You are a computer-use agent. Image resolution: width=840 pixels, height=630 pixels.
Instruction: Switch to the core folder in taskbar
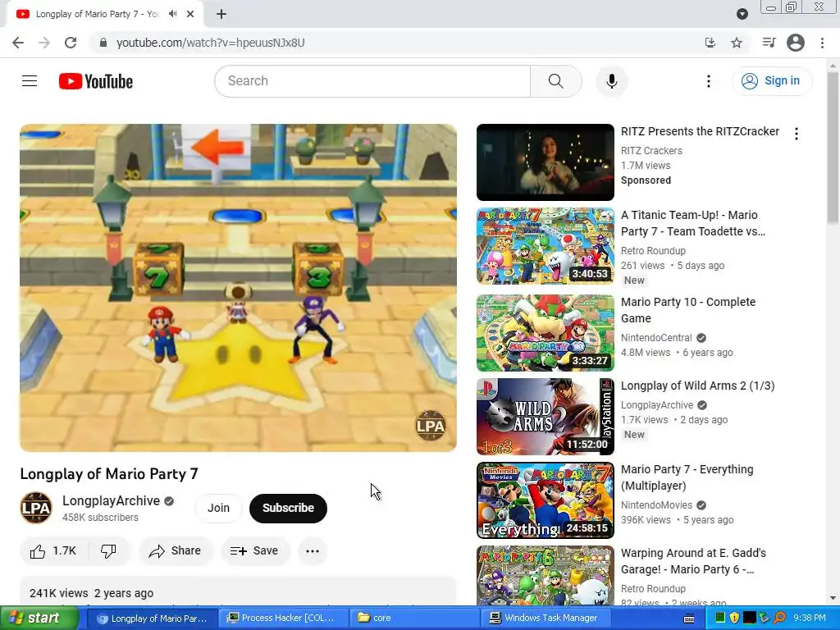click(x=415, y=619)
